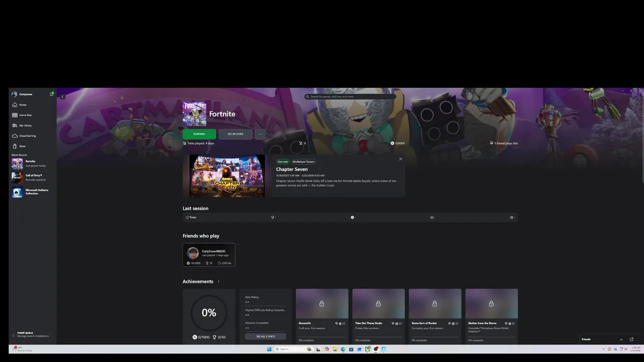The height and width of the screenshot is (362, 644).
Task: Click the 0/1000 gamerscore icon in the banner
Action: [x=392, y=143]
